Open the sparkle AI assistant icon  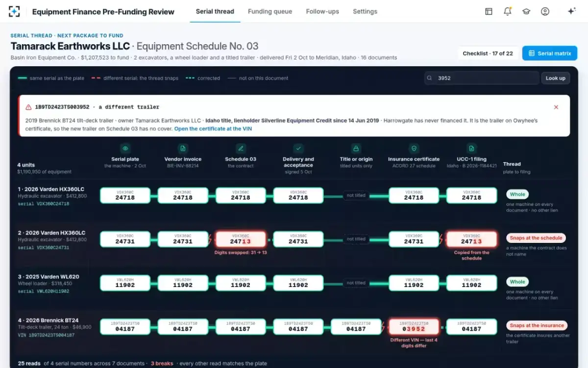(571, 11)
